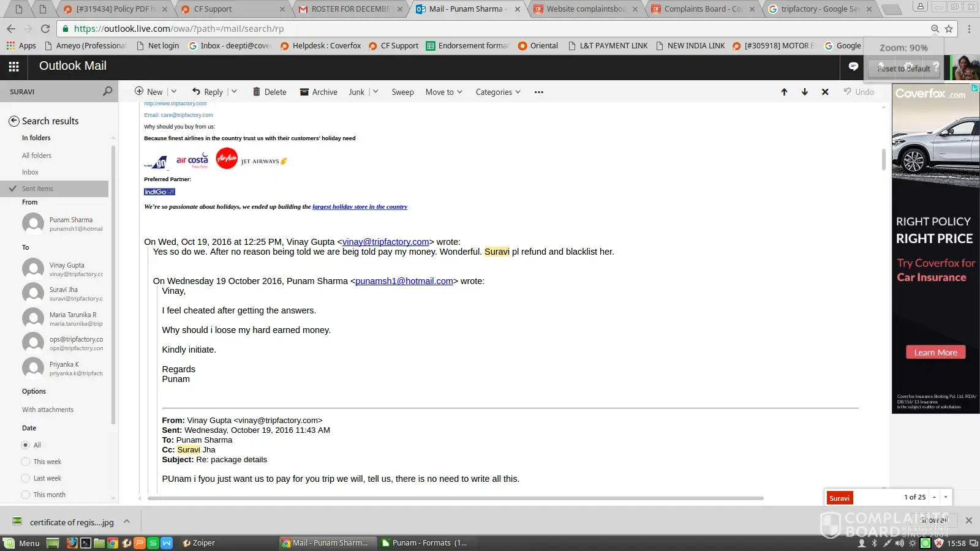Screen dimensions: 980x551
Task: Open the Skype chat bubble icon
Action: coord(853,66)
